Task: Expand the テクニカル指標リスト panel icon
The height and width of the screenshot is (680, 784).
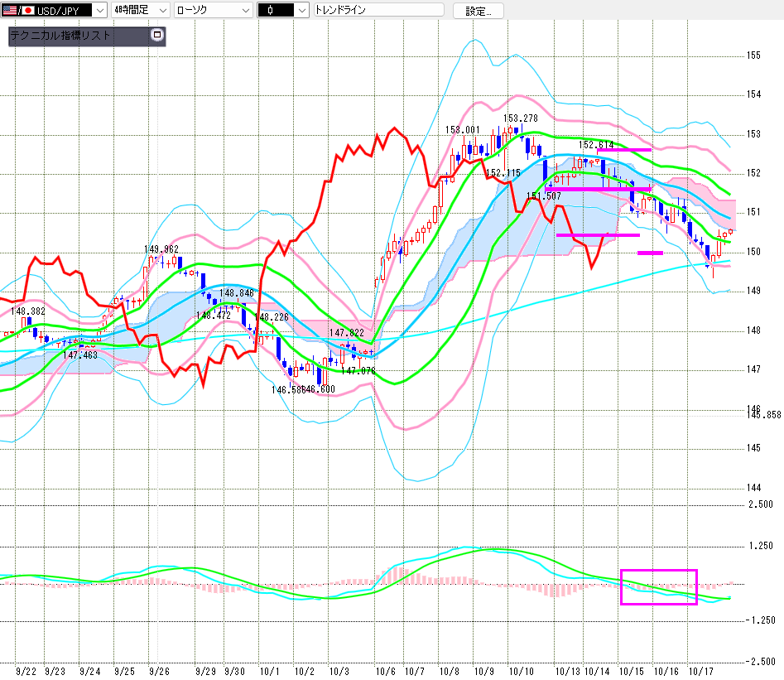Action: [x=157, y=36]
